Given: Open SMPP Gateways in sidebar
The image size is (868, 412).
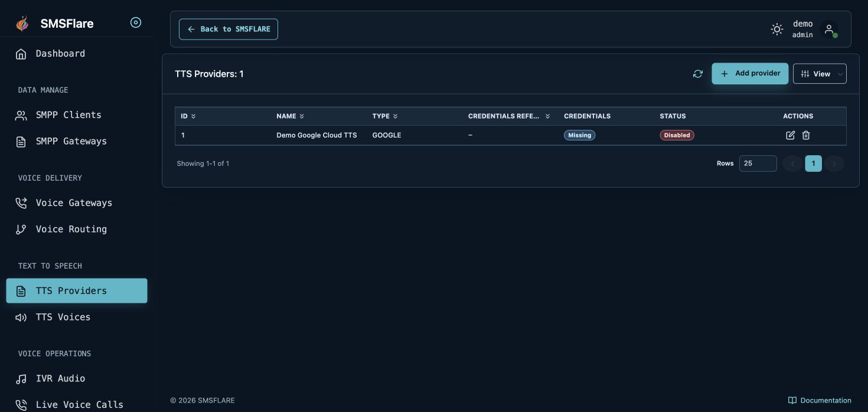Looking at the screenshot, I should 77,142.
